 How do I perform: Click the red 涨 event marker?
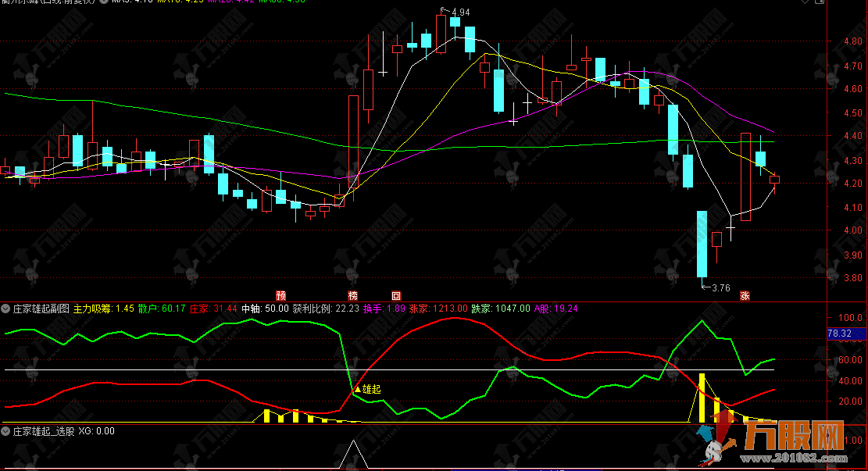click(745, 295)
